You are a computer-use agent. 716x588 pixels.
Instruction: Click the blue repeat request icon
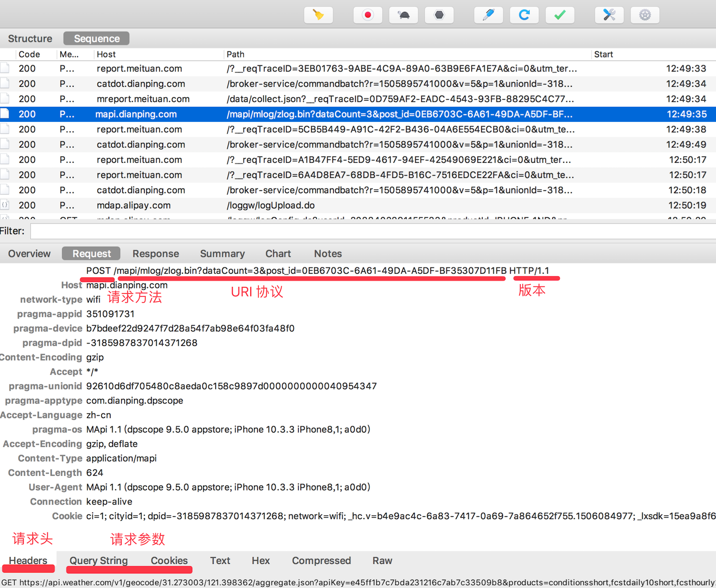coord(524,15)
